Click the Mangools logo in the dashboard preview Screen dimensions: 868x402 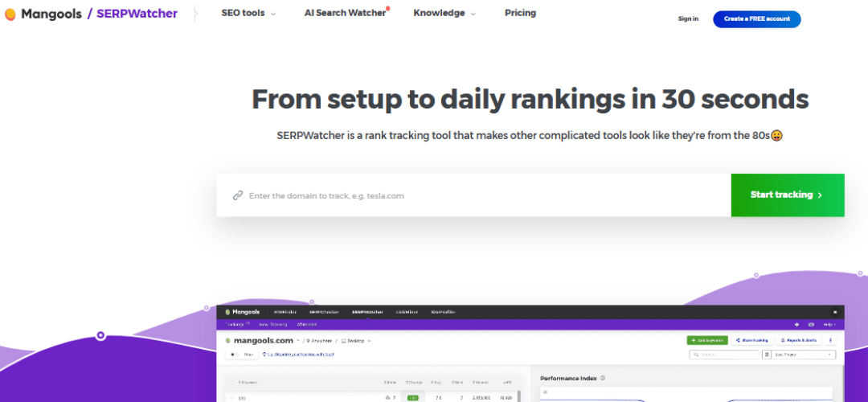(x=242, y=312)
